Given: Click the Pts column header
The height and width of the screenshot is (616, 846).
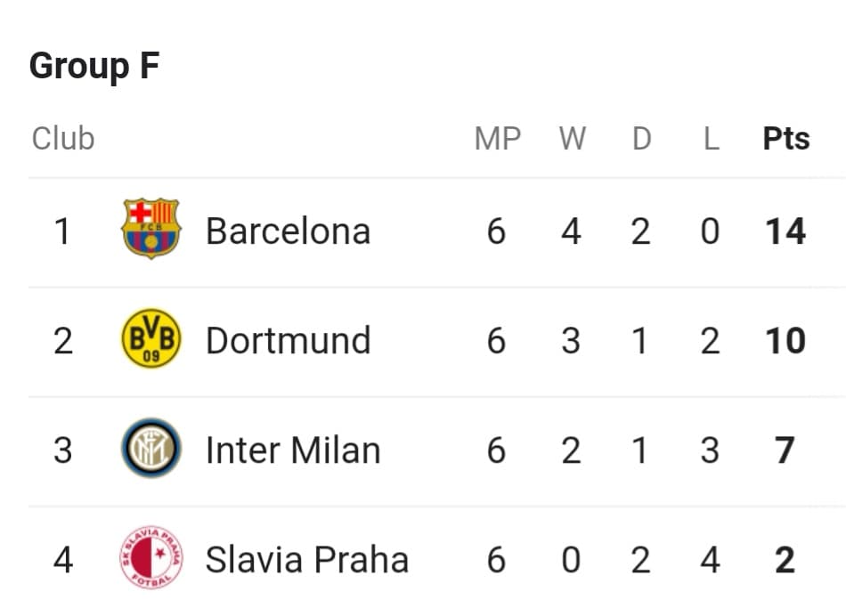Looking at the screenshot, I should 786,139.
